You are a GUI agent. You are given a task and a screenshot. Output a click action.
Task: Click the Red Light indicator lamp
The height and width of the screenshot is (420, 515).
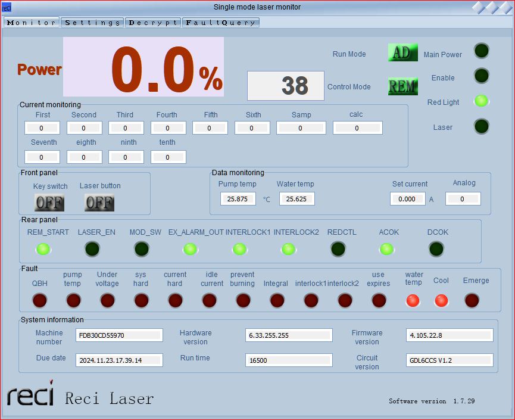481,101
